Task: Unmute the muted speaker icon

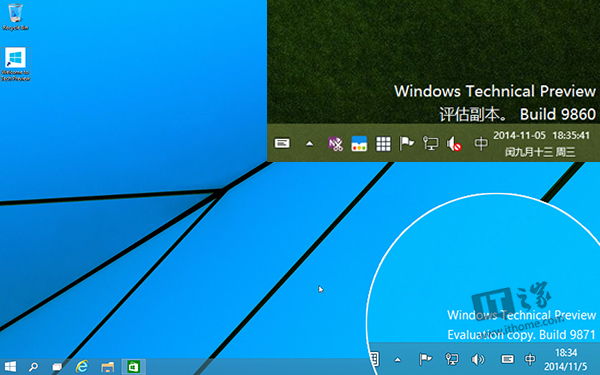Action: click(454, 144)
